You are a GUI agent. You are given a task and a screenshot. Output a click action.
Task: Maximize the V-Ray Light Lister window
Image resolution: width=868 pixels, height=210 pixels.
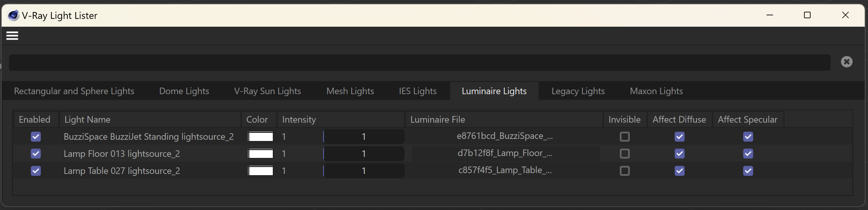(807, 15)
